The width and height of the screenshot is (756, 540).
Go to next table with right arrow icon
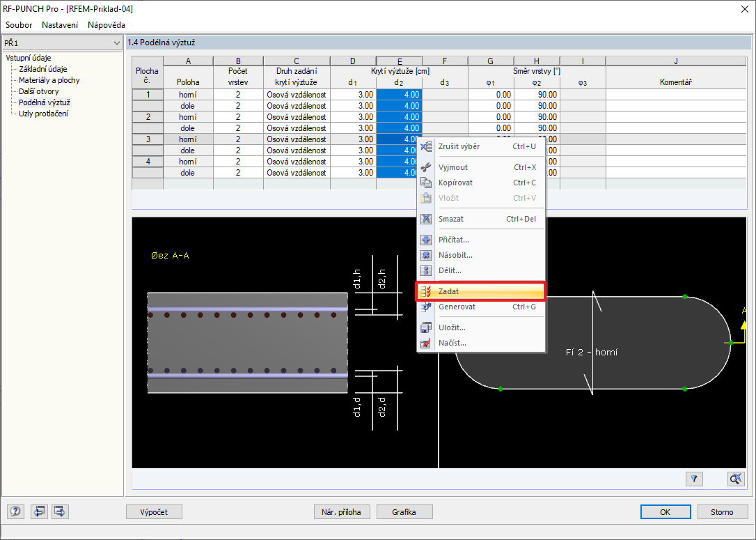click(x=61, y=511)
